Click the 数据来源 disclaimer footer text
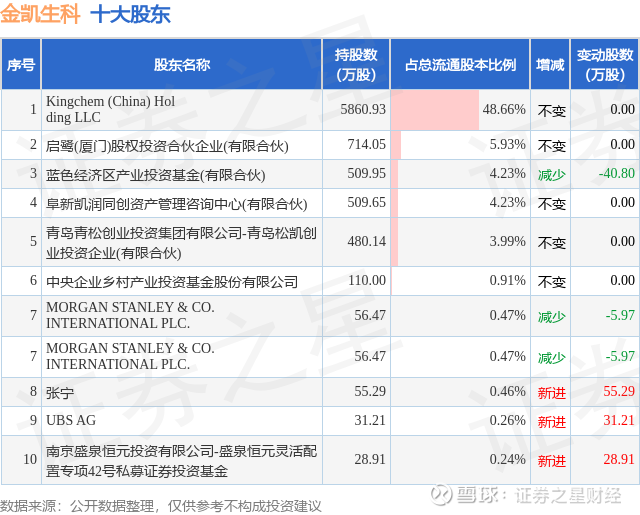The width and height of the screenshot is (640, 515). pyautogui.click(x=160, y=506)
